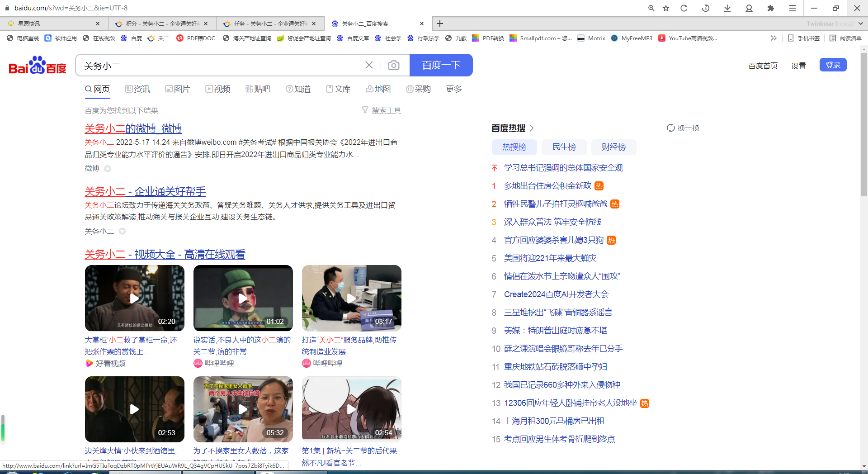Open the extensions puzzle icon
868x474 pixels.
[x=771, y=8]
